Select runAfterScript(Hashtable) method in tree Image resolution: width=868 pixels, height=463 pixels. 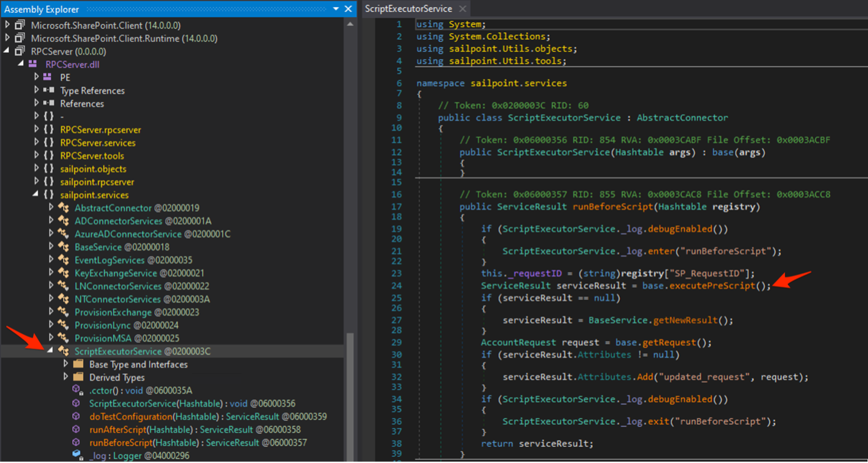(195, 430)
